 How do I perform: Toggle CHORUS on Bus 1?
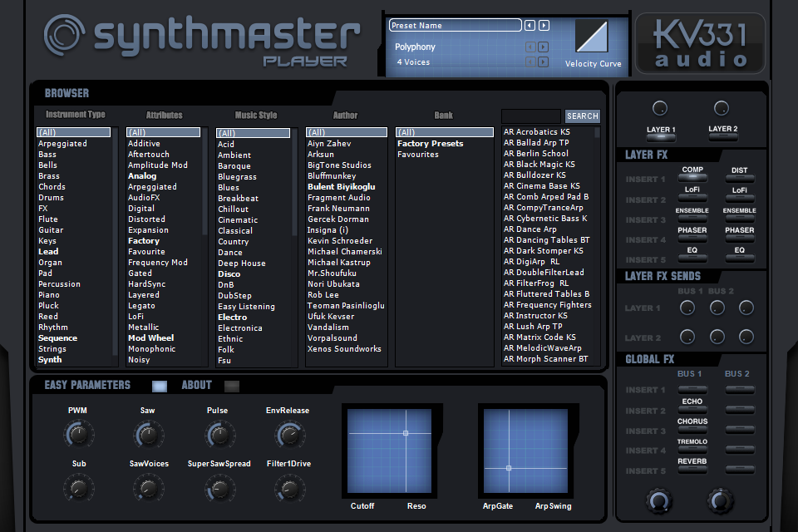pyautogui.click(x=692, y=429)
